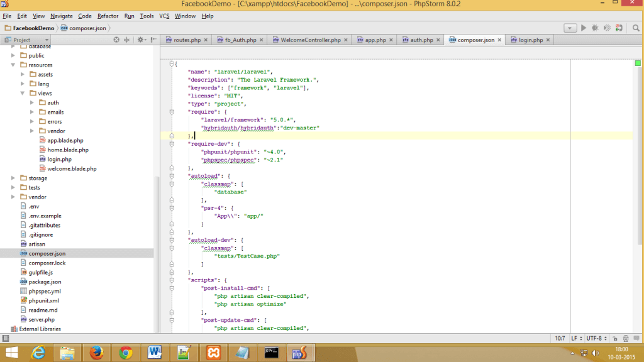Switch to routes.php tab
The image size is (644, 362).
point(187,40)
